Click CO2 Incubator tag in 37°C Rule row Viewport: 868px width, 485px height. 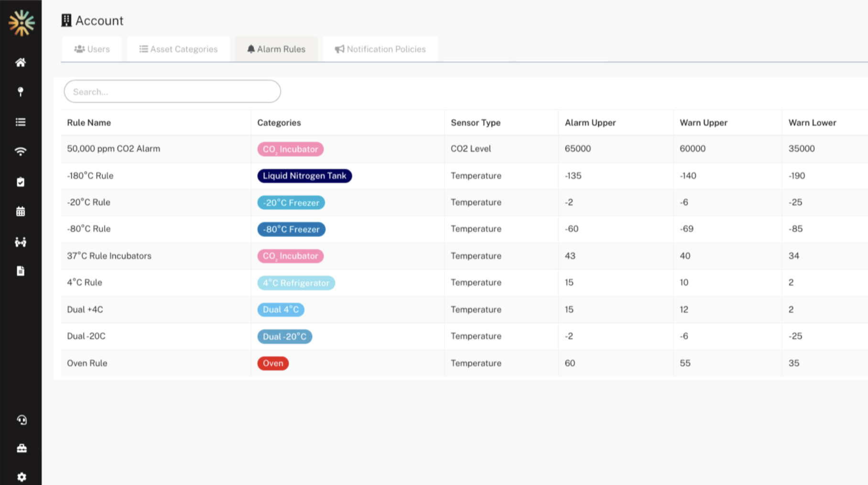coord(291,256)
